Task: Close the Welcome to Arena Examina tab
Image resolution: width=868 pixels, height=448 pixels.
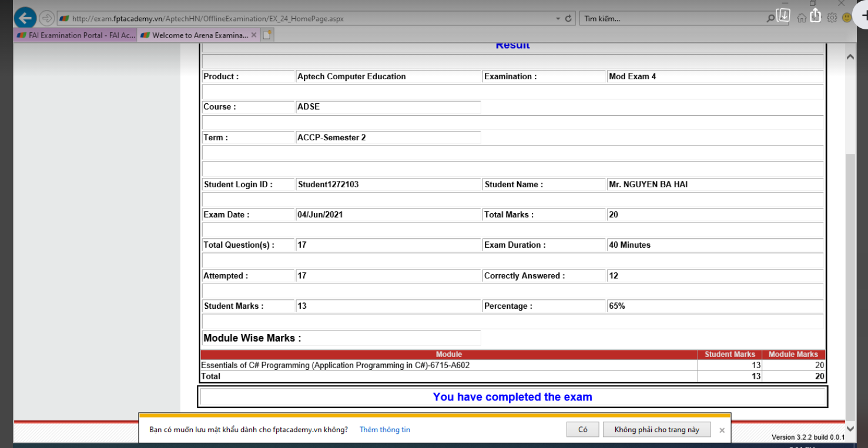Action: (254, 35)
